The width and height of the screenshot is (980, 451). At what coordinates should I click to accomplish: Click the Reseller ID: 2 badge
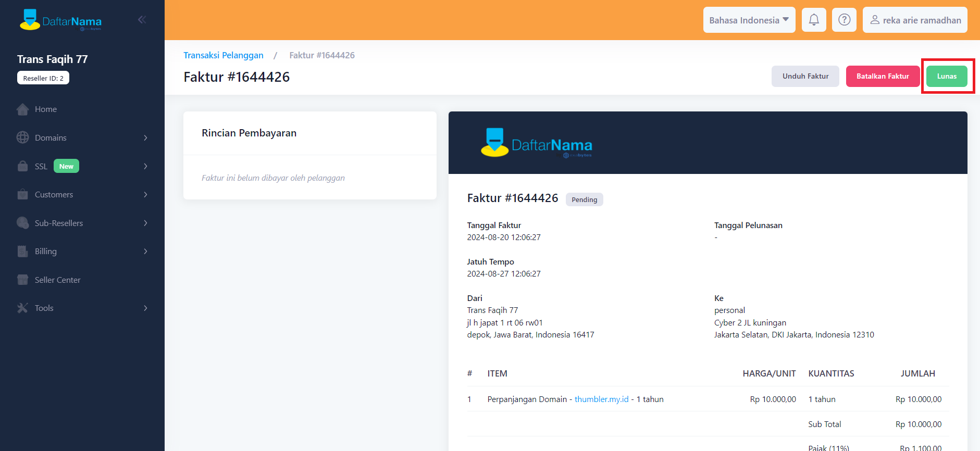click(x=43, y=78)
